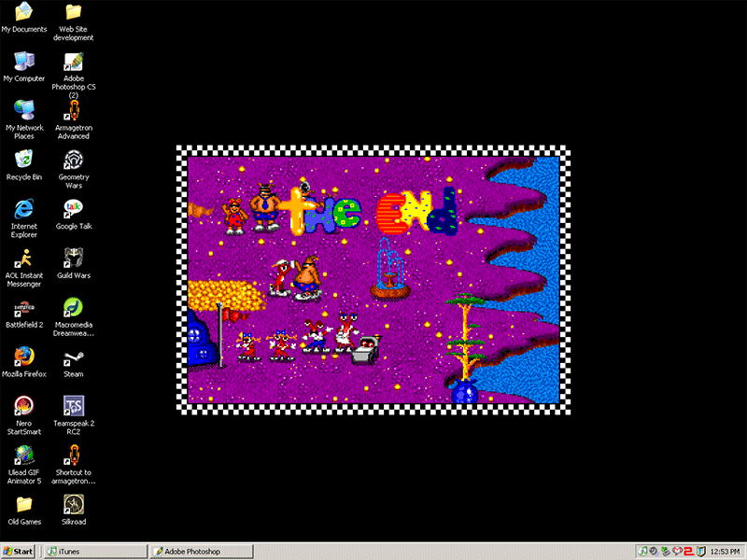This screenshot has height=560, width=747.
Task: Select the Teamspeak 2 RC2 icon
Action: pos(74,406)
